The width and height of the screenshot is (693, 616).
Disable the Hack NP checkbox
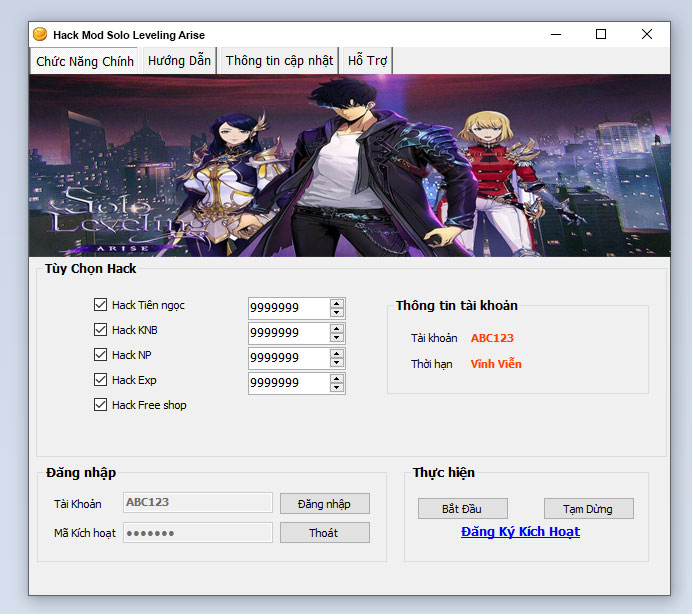click(x=100, y=355)
